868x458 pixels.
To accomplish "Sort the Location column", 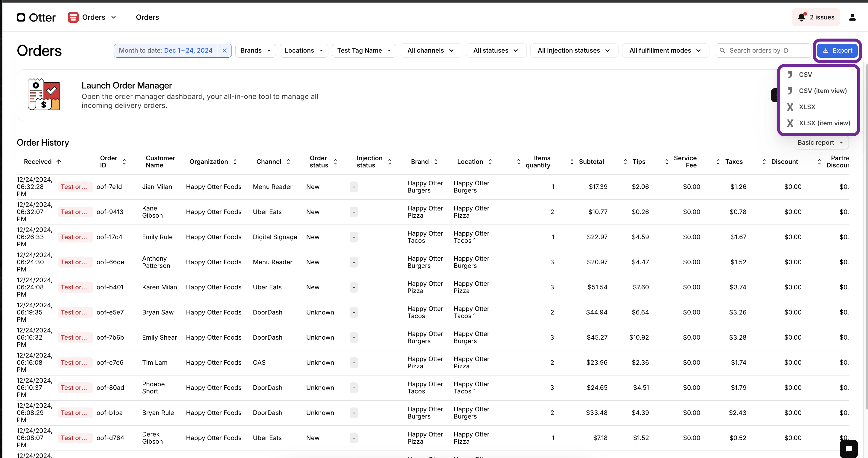I will pyautogui.click(x=490, y=162).
